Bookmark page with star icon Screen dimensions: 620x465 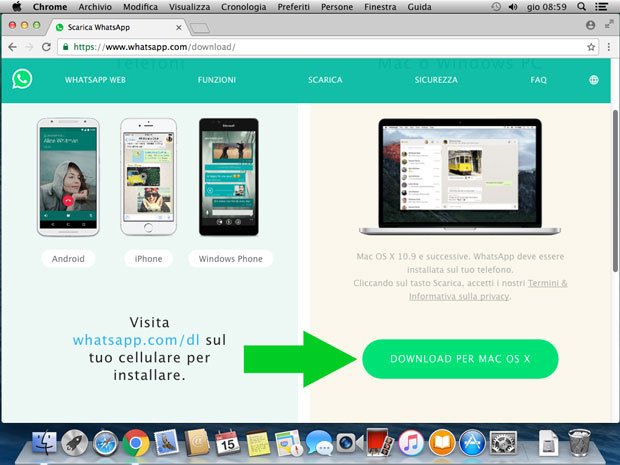point(591,47)
